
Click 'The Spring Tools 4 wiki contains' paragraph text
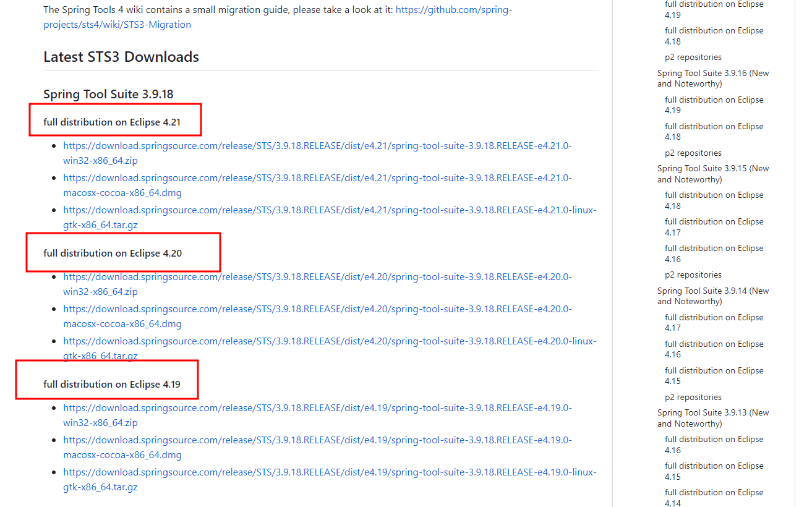point(218,10)
